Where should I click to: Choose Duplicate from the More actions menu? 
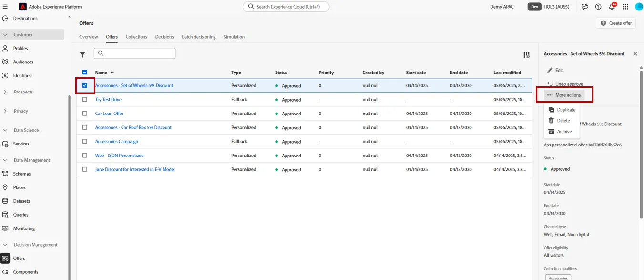(562, 110)
